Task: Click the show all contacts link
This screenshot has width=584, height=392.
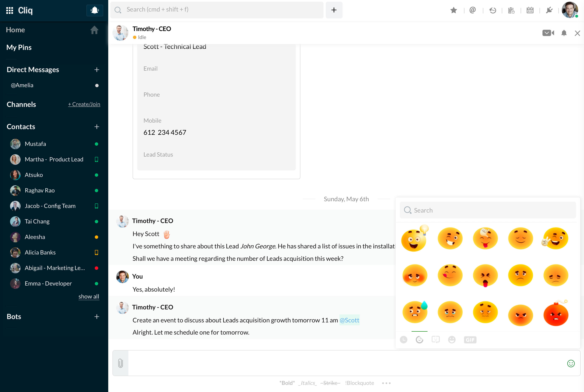Action: coord(89,296)
